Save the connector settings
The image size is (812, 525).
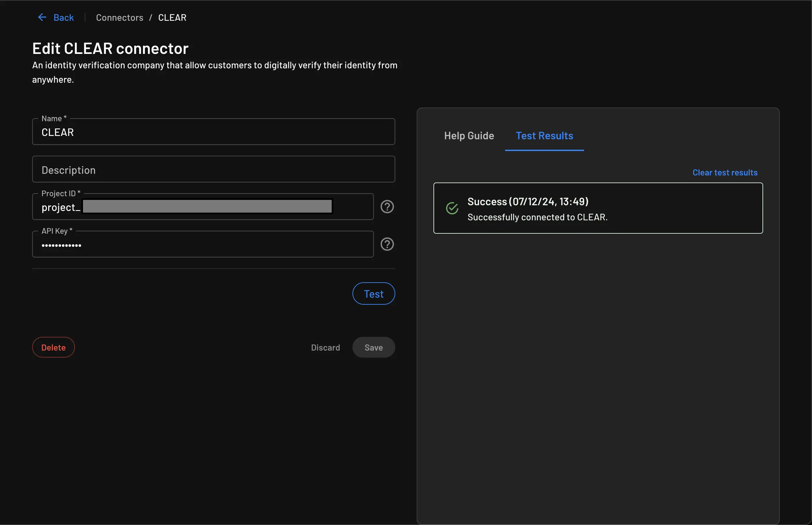click(374, 348)
